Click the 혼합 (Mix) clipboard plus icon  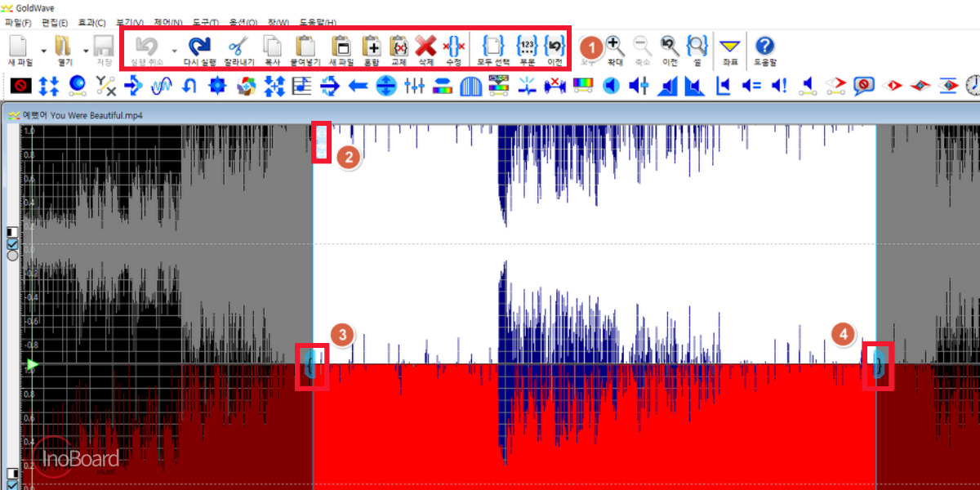[x=371, y=46]
